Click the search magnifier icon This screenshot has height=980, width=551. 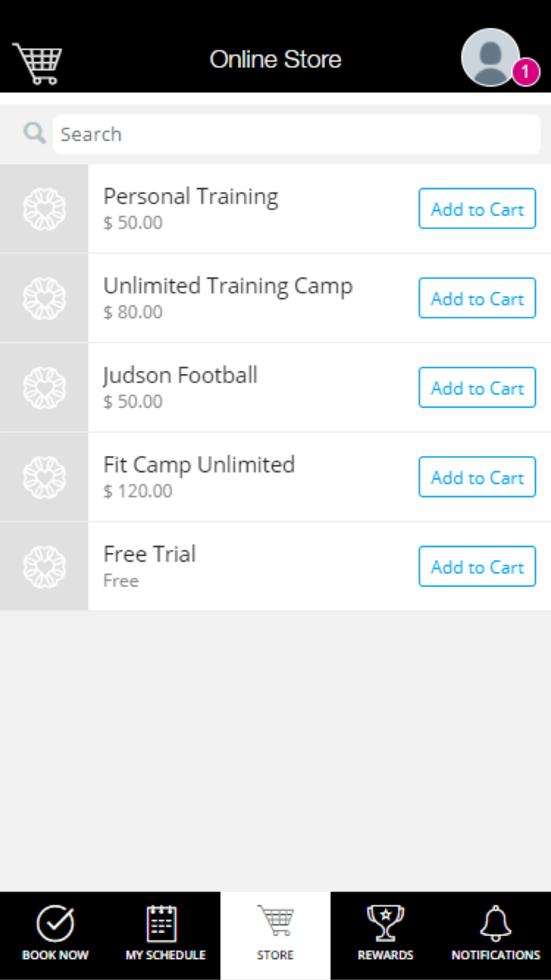coord(34,133)
